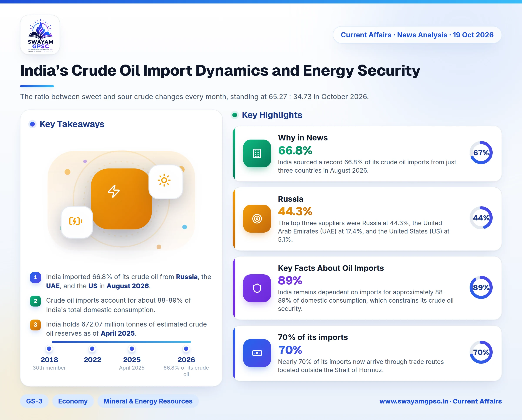Click the green building icon in Why in News
Viewport: 522px width, 420px height.
[257, 153]
